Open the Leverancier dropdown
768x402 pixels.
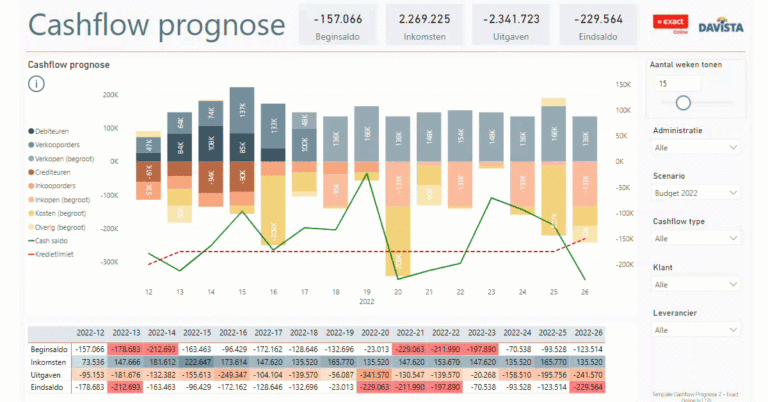pos(696,330)
